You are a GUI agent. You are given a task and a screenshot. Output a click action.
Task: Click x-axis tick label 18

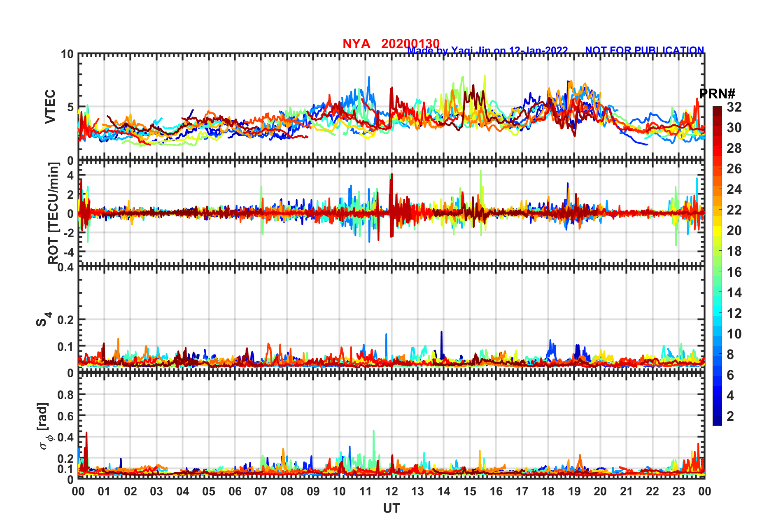tap(548, 491)
